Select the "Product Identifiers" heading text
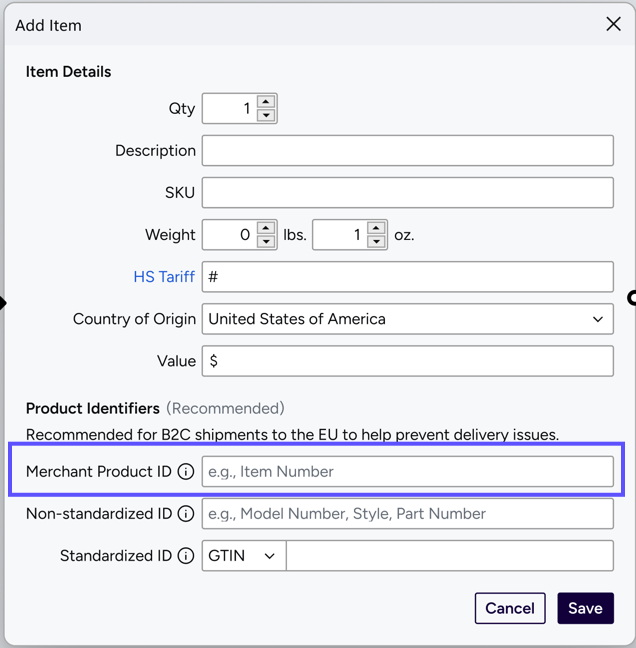 pos(93,408)
